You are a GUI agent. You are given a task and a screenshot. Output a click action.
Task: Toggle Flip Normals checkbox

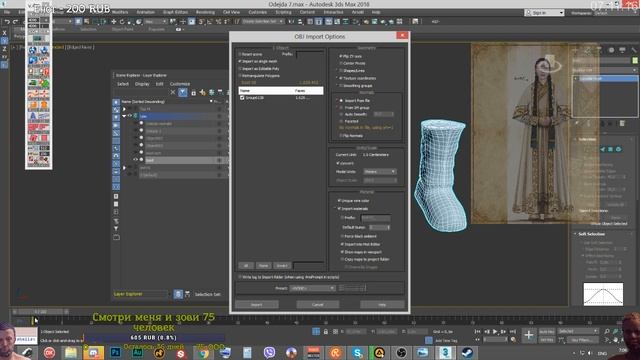tap(341, 136)
